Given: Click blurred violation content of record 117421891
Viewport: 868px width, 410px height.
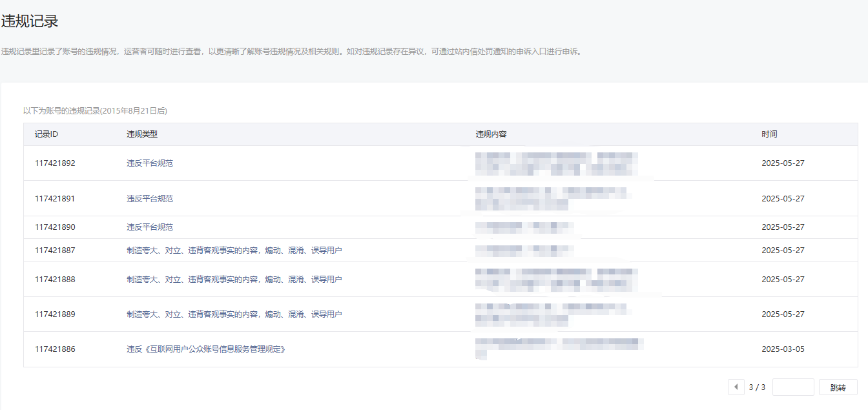Looking at the screenshot, I should (550, 199).
